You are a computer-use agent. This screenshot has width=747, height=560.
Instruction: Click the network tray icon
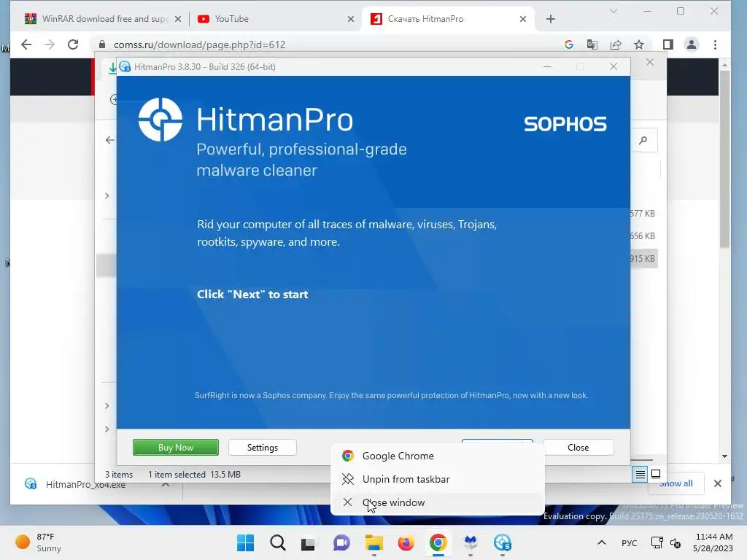pyautogui.click(x=657, y=542)
